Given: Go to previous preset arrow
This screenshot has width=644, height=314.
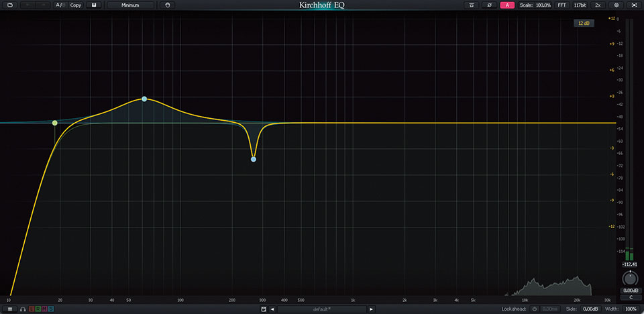Looking at the screenshot, I should (272, 309).
